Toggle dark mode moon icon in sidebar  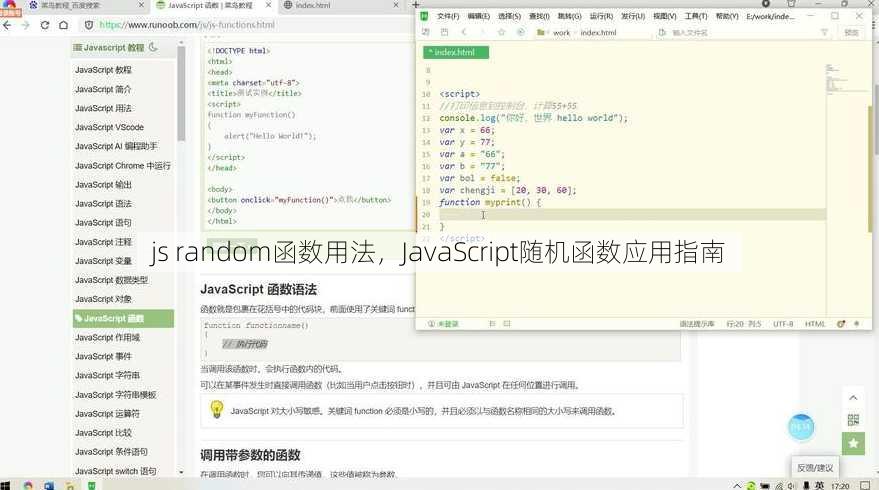(153, 48)
